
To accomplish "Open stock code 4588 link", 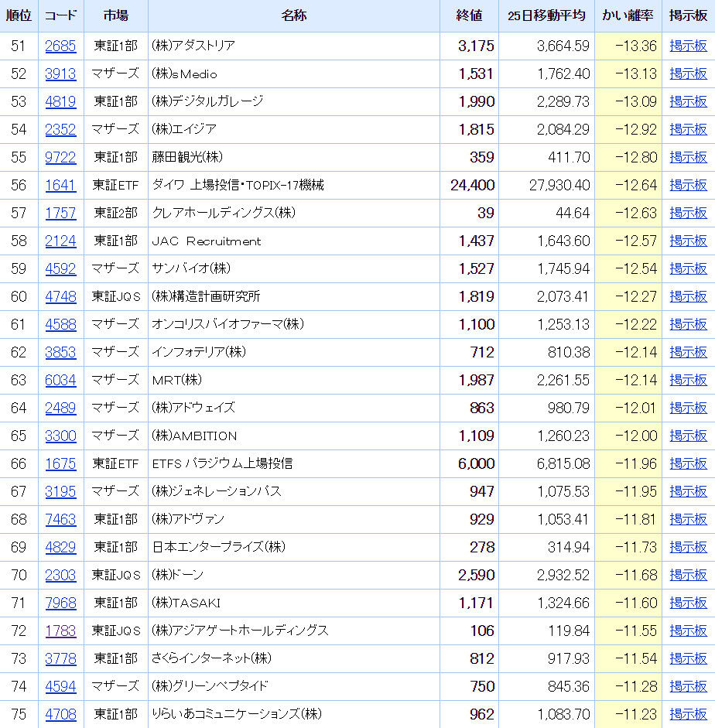I will click(x=60, y=324).
